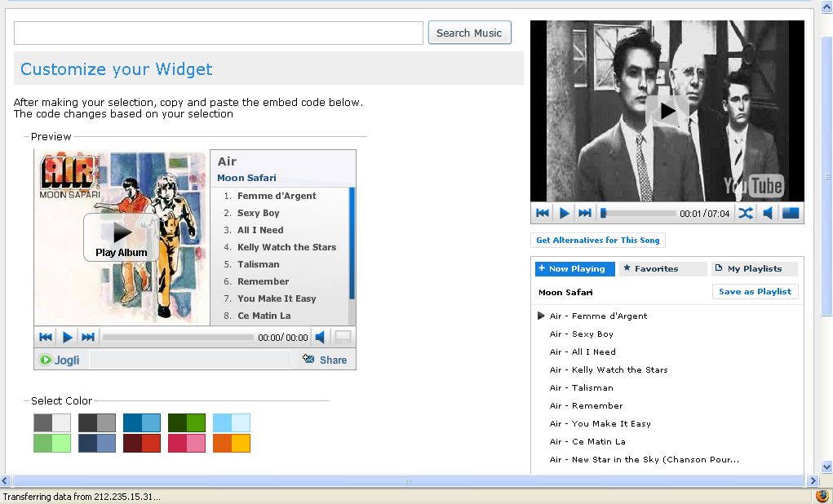Click the vertical scrollbar down arrow

[826, 466]
